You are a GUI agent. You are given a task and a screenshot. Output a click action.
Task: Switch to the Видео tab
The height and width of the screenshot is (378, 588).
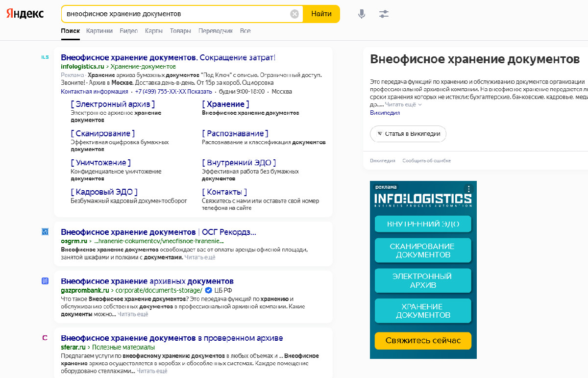tap(129, 31)
